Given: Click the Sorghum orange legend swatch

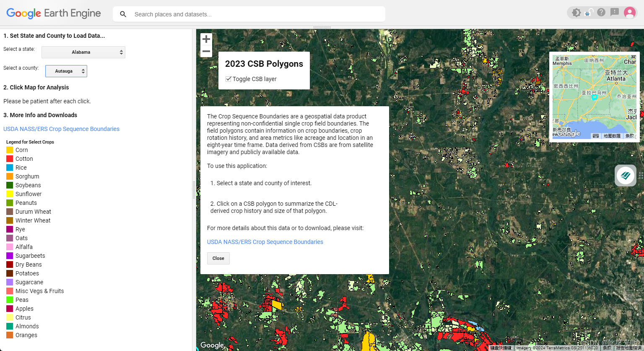Looking at the screenshot, I should [x=10, y=176].
